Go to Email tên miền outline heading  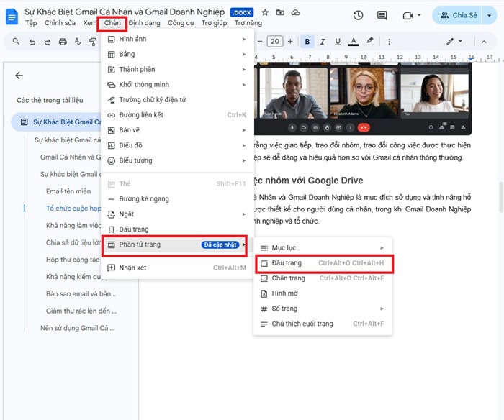point(68,191)
